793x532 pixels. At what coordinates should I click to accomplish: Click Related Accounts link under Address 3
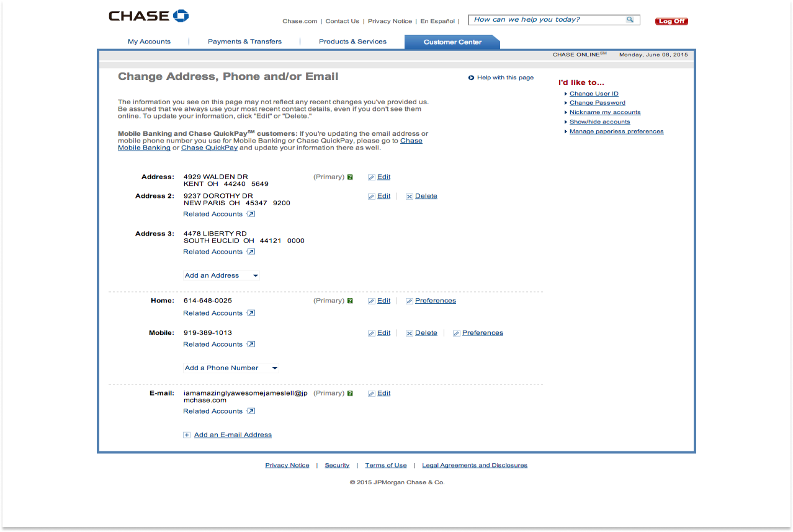click(x=213, y=252)
